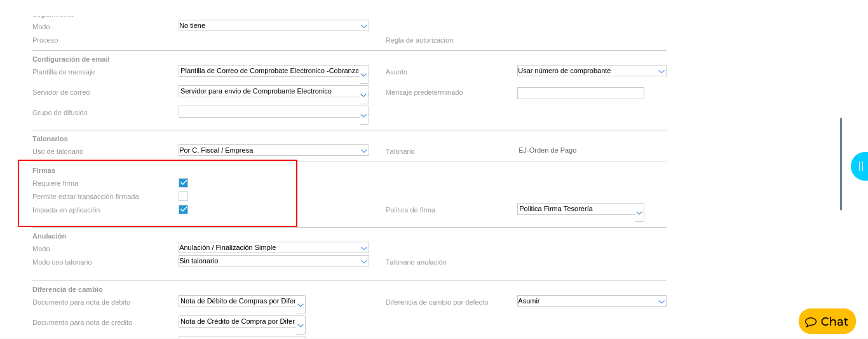Open the Chat button
Image resolution: width=868 pixels, height=339 pixels.
point(827,322)
